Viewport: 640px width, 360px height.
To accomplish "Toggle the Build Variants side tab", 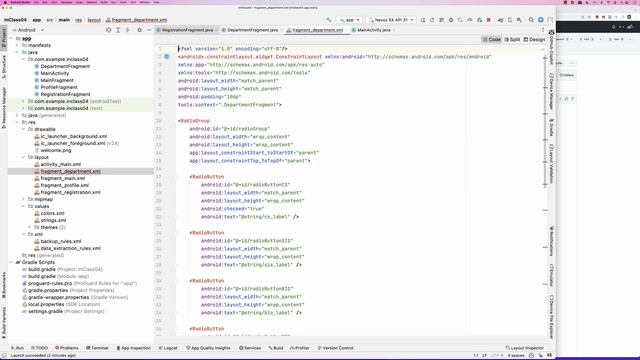I will pos(4,323).
